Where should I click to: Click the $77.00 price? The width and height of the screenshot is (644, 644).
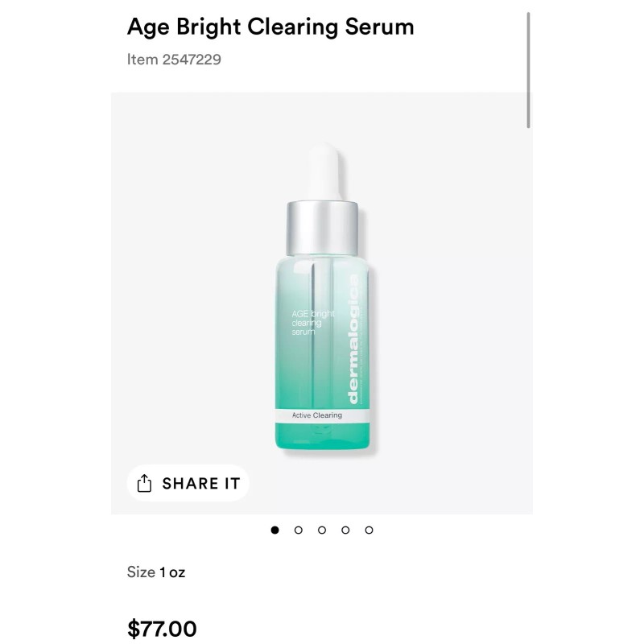click(x=162, y=629)
